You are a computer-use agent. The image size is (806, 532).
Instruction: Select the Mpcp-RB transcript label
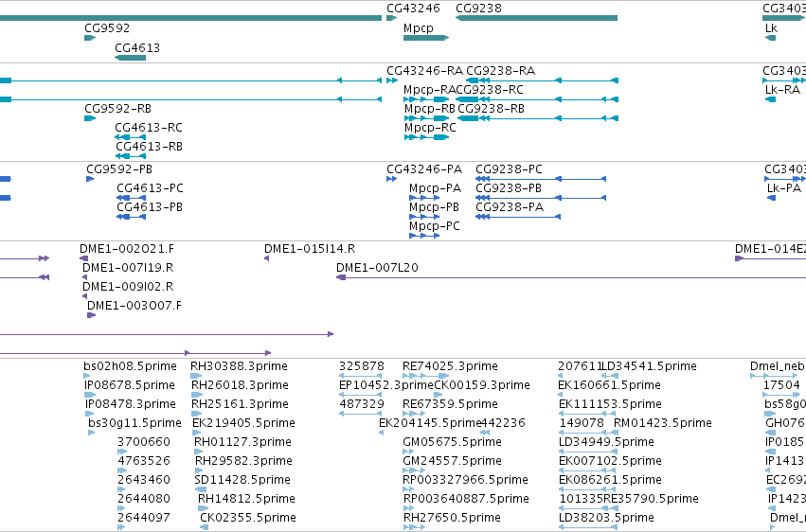coord(430,109)
